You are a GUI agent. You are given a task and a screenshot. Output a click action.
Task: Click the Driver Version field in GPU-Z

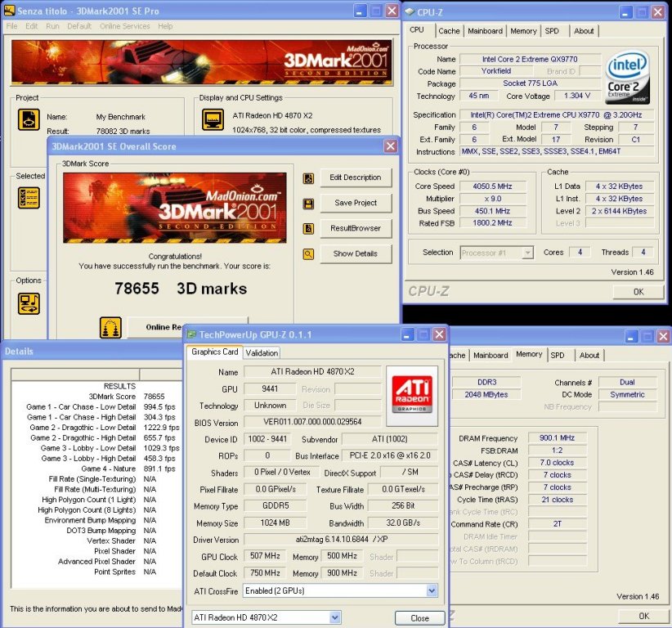click(x=341, y=539)
